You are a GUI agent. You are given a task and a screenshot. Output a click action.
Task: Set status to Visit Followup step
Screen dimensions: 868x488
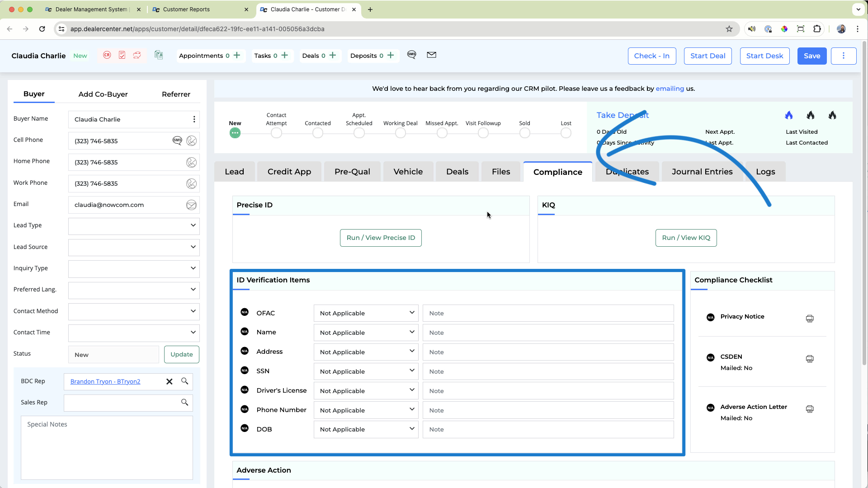(x=483, y=133)
